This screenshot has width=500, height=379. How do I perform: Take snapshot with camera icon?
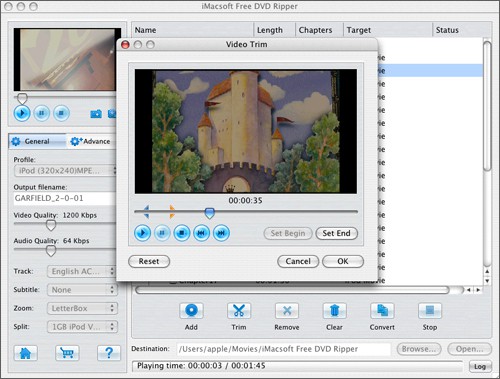coord(96,114)
